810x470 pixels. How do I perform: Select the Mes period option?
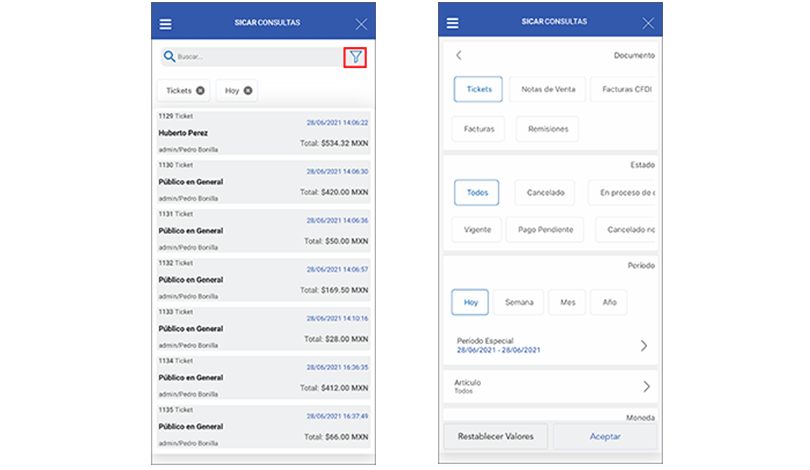click(567, 302)
